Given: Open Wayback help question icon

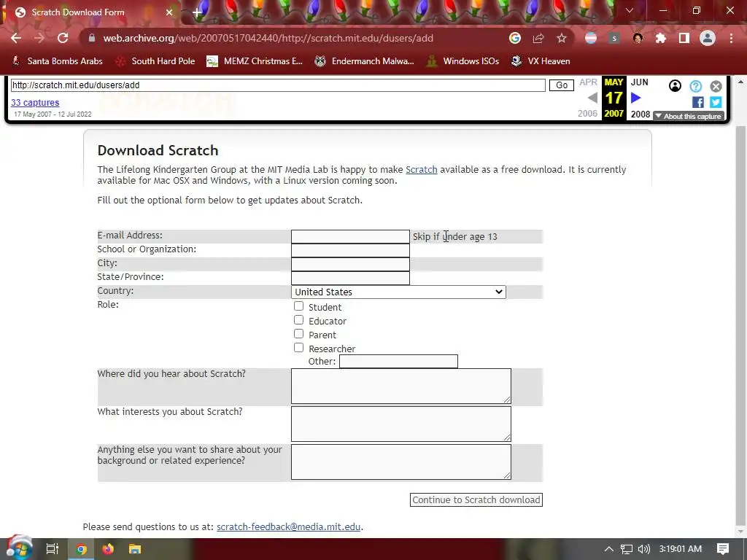Looking at the screenshot, I should pyautogui.click(x=695, y=86).
